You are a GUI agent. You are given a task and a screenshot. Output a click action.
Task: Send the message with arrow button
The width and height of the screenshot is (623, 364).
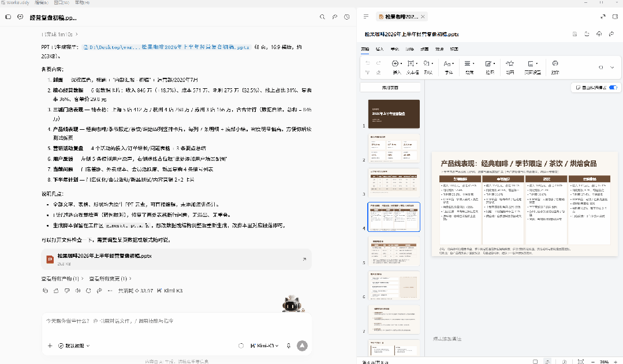[302, 346]
